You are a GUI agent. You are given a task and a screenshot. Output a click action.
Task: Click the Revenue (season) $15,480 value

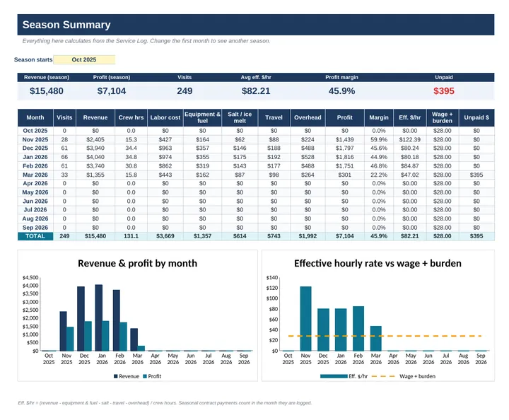click(x=47, y=91)
